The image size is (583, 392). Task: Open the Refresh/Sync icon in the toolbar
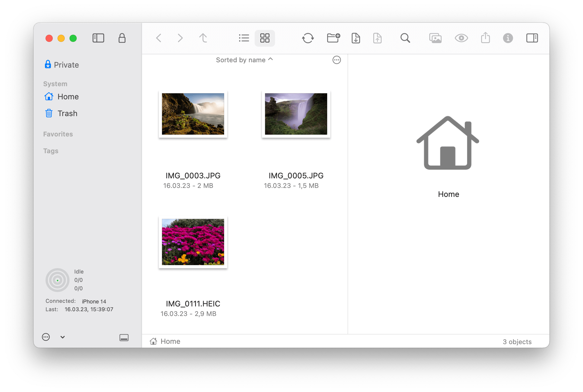click(308, 38)
